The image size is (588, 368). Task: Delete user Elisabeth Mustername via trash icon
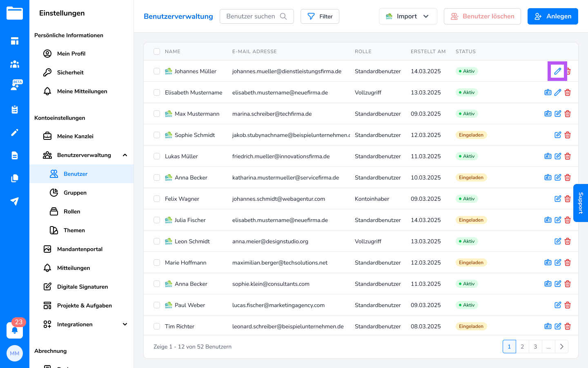pyautogui.click(x=568, y=92)
